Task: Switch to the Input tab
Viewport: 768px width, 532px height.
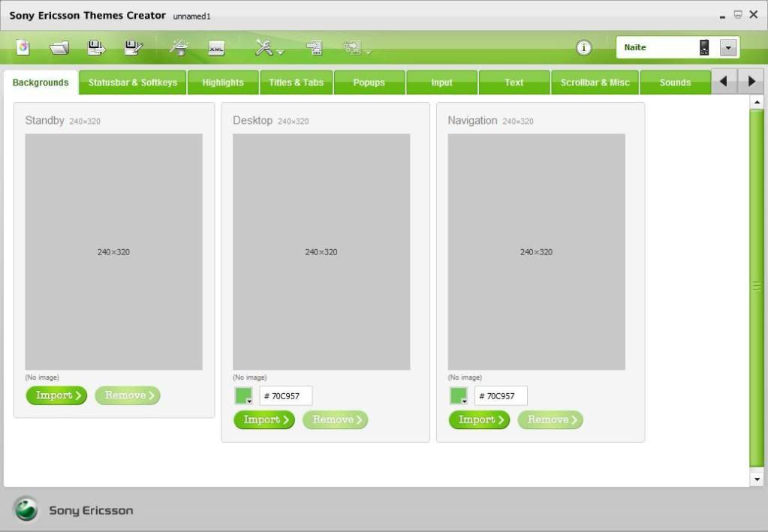Action: point(441,83)
